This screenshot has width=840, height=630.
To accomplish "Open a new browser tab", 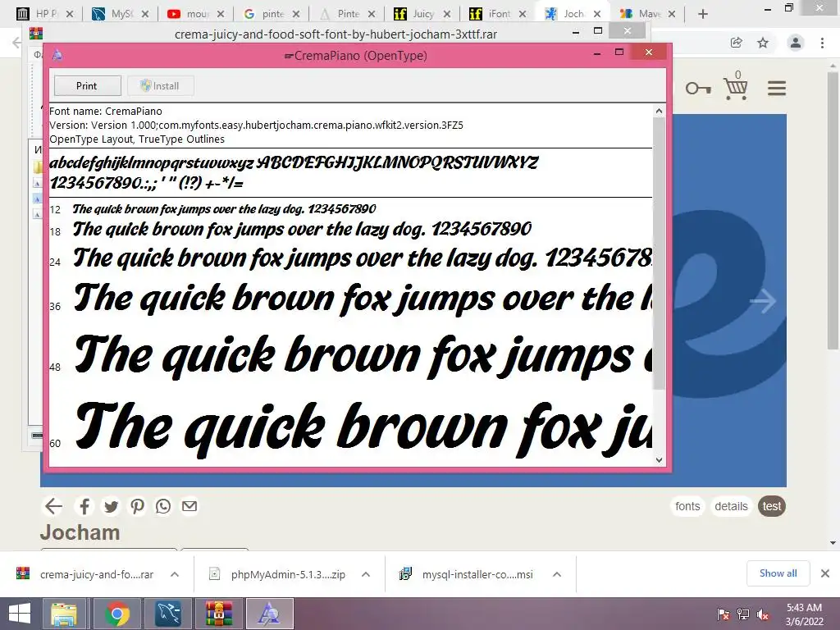I will coord(703,14).
